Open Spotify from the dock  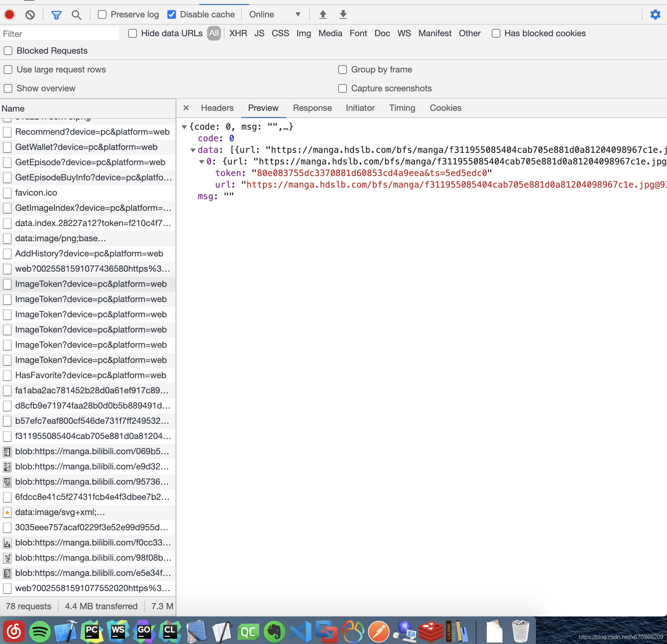tap(39, 631)
